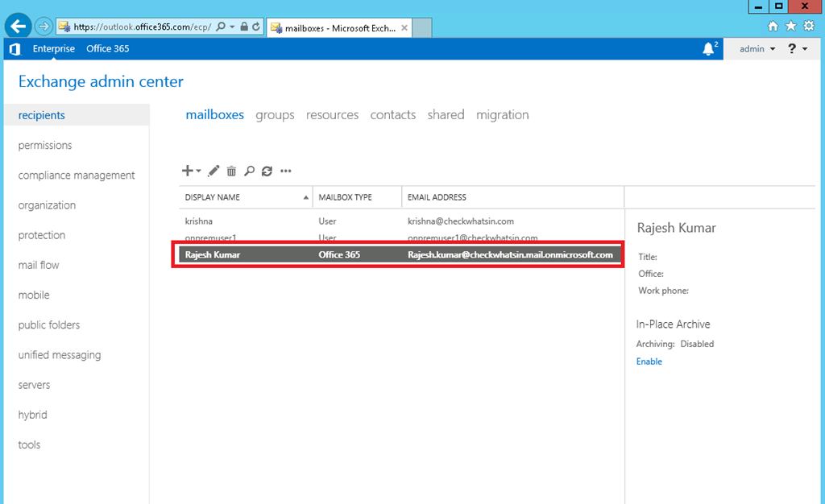
Task: Delete the selected mailbox with trash icon
Action: (x=231, y=171)
